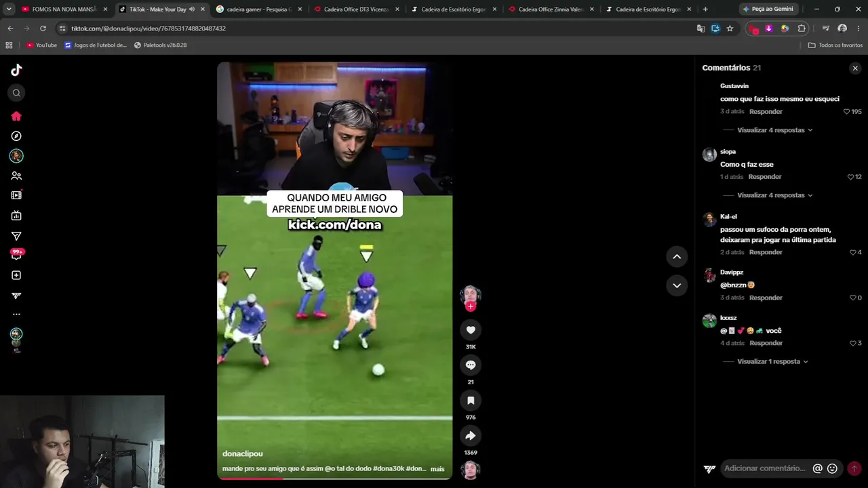Like siopa's comment heart
868x488 pixels.
(850, 177)
